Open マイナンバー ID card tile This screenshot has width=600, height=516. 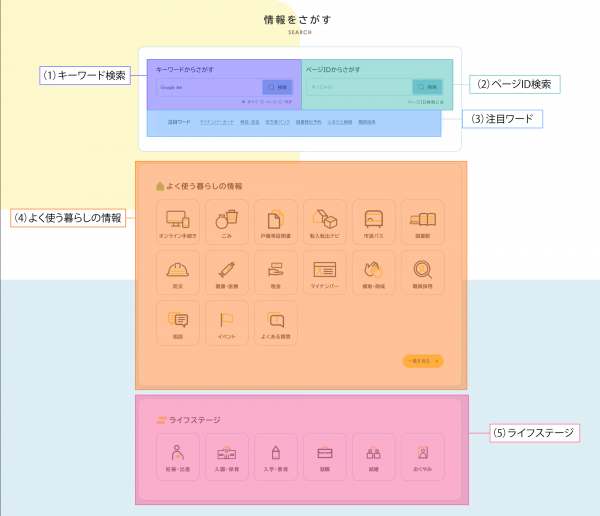325,273
